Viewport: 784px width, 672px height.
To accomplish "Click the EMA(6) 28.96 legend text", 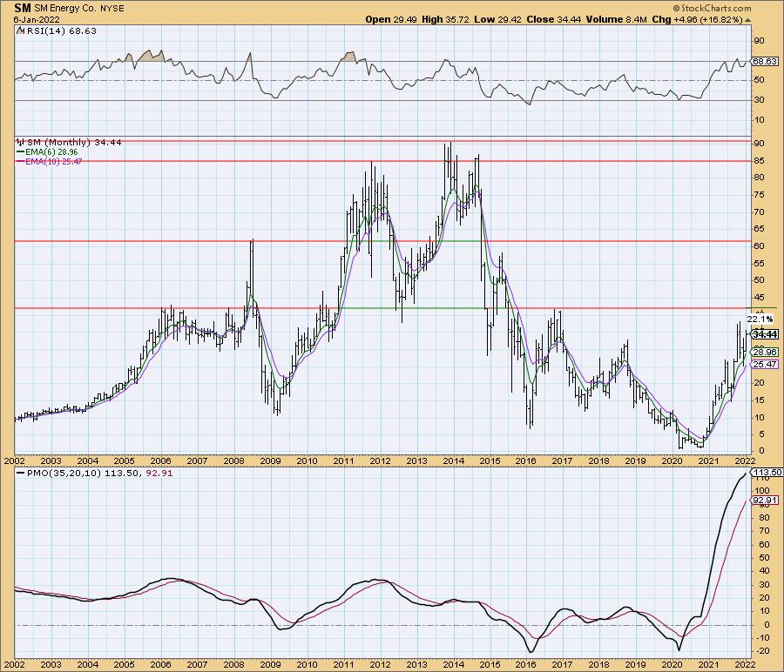I will (51, 151).
